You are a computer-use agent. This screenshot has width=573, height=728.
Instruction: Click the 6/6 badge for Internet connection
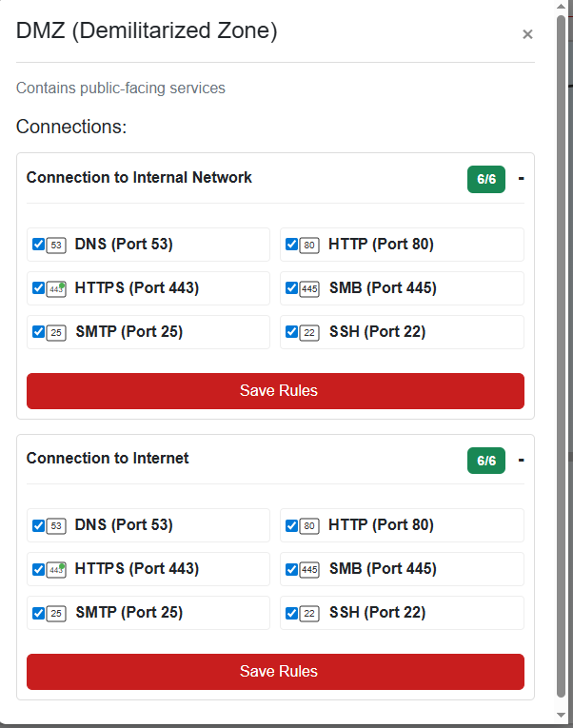(486, 461)
